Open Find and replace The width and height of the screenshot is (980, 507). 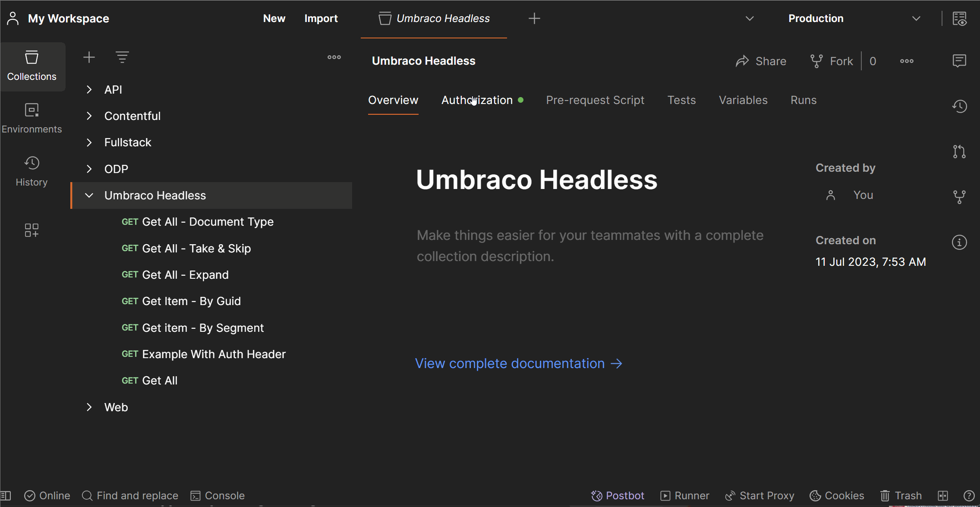tap(130, 495)
